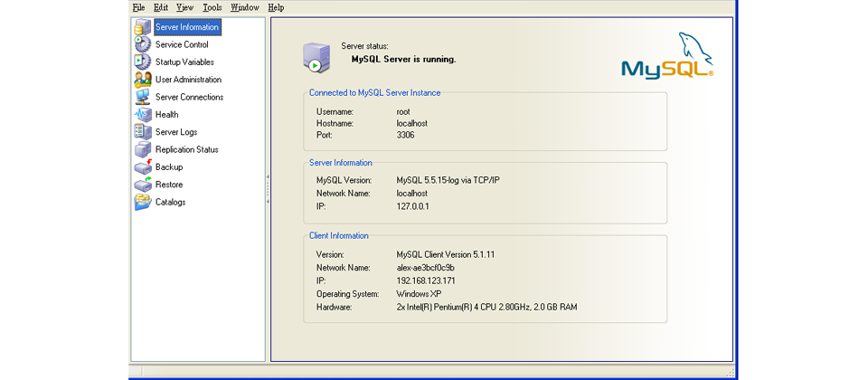The height and width of the screenshot is (380, 868).
Task: Click the Replication Status icon
Action: pos(143,149)
